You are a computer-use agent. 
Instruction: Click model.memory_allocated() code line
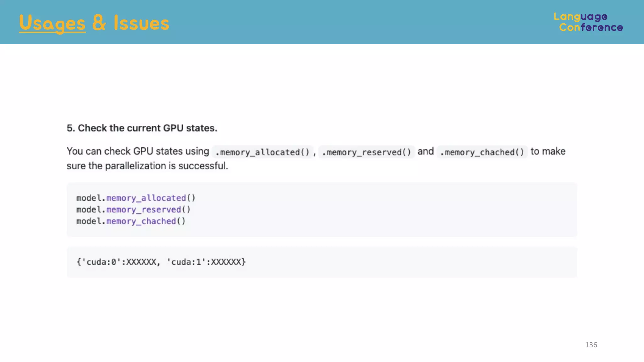pos(136,198)
